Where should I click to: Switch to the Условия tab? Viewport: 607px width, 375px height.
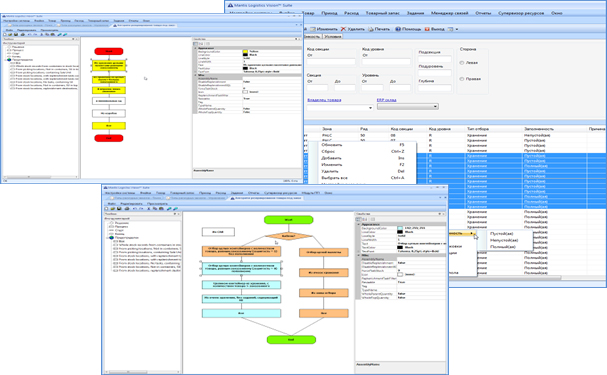(333, 36)
